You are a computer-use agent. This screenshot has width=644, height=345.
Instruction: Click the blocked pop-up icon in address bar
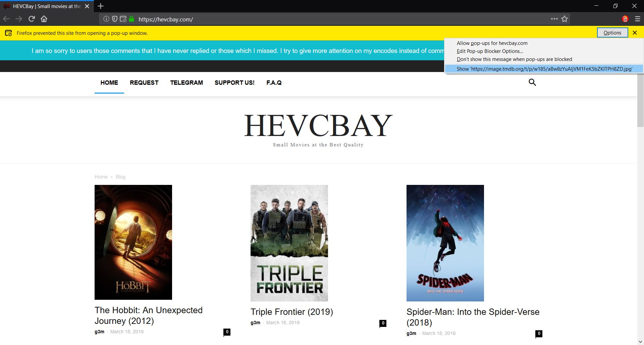click(123, 19)
